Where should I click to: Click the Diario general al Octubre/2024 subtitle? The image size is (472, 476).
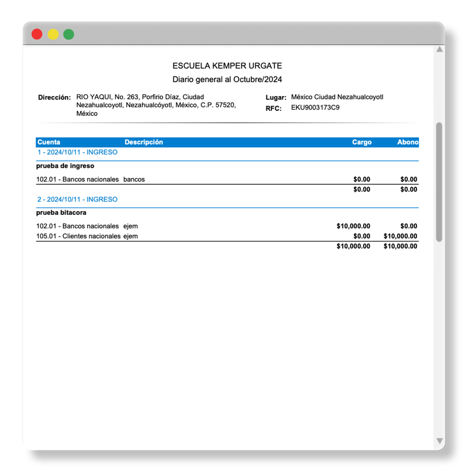click(x=227, y=80)
